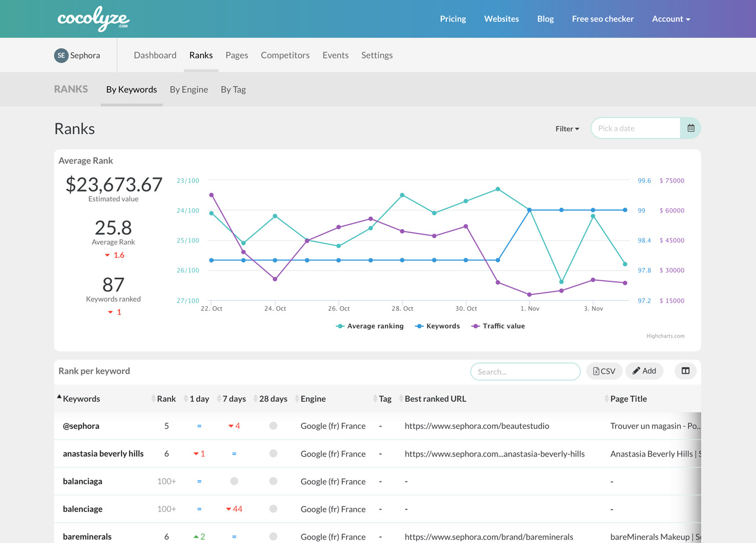Click Add keywords button

click(x=644, y=371)
